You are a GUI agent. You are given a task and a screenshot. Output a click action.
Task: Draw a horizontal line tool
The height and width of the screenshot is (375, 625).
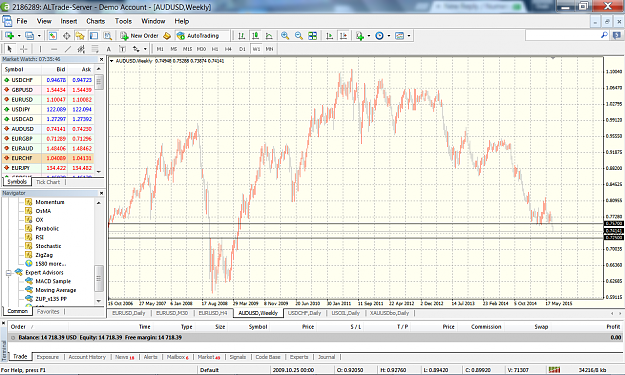point(54,49)
